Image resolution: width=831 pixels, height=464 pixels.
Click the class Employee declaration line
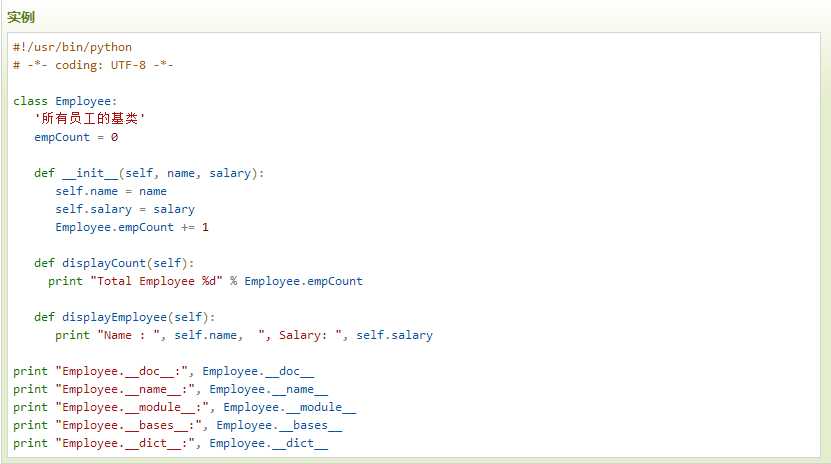(x=65, y=101)
